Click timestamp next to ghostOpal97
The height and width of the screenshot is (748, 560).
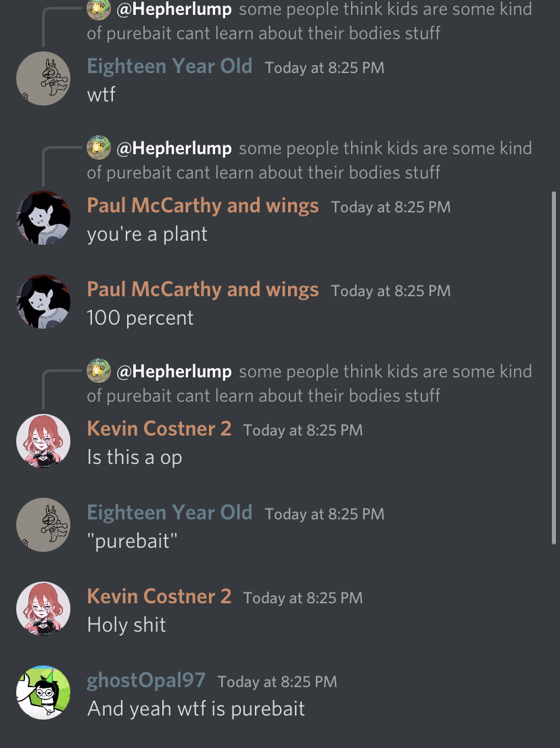277,682
